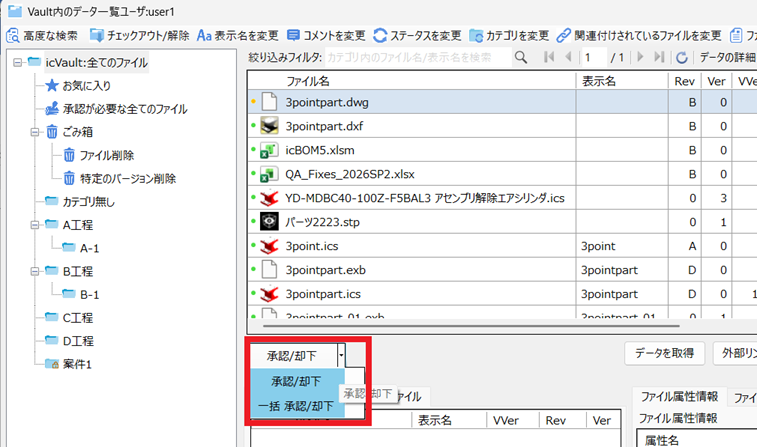Screen dimensions: 757x447
Task: Go to the first page of results
Action: click(x=548, y=57)
